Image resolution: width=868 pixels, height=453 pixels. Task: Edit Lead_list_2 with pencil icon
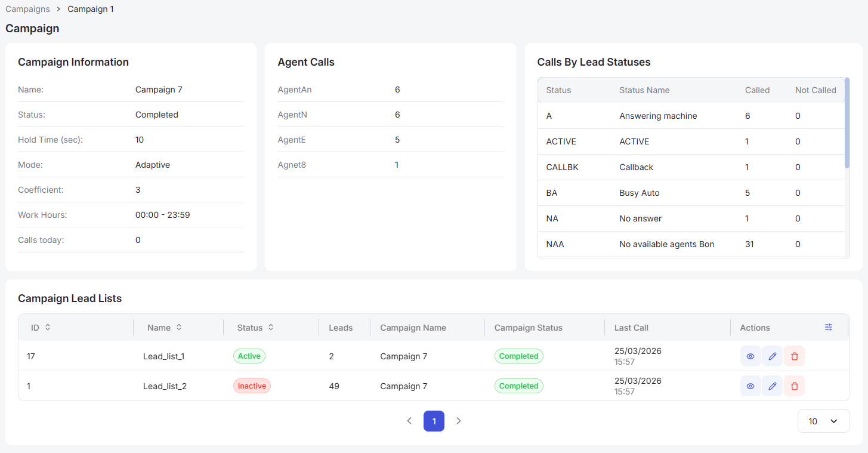point(773,386)
